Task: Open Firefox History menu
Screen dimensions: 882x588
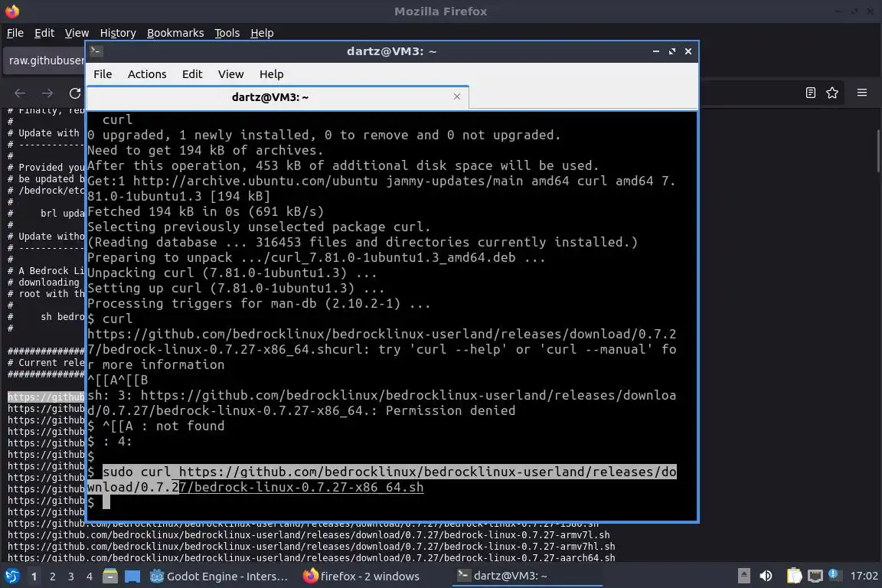Action: [x=118, y=33]
